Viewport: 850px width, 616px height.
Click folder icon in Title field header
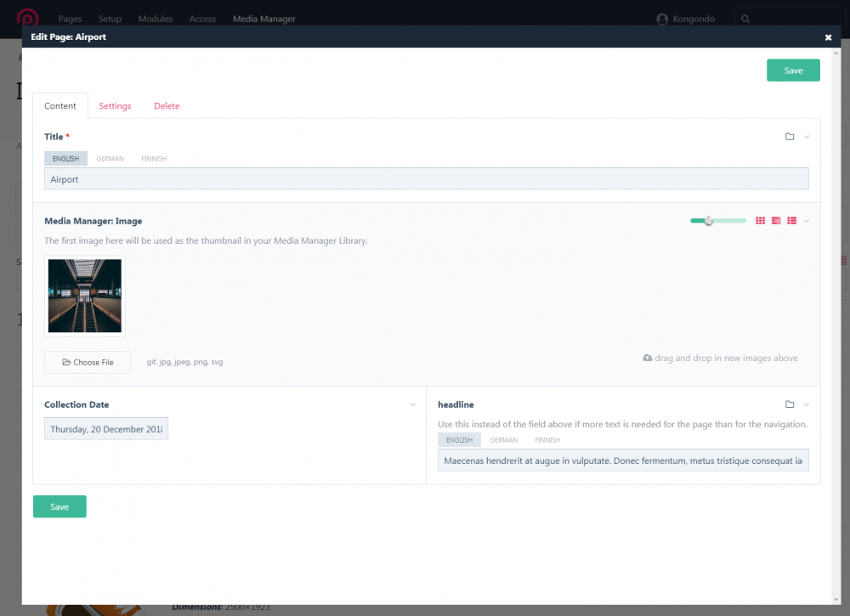pos(790,137)
